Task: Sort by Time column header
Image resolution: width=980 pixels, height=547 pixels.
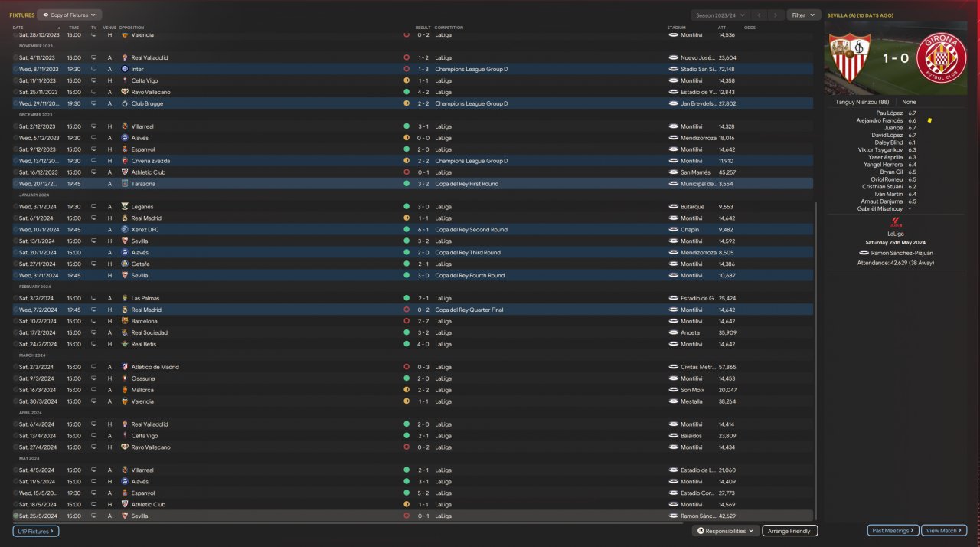Action: pyautogui.click(x=73, y=28)
